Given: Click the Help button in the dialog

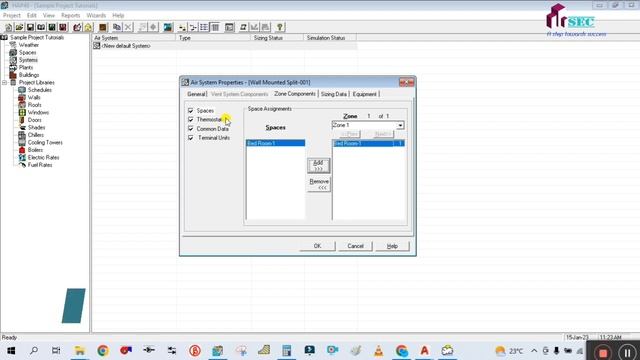Looking at the screenshot, I should click(x=392, y=246).
